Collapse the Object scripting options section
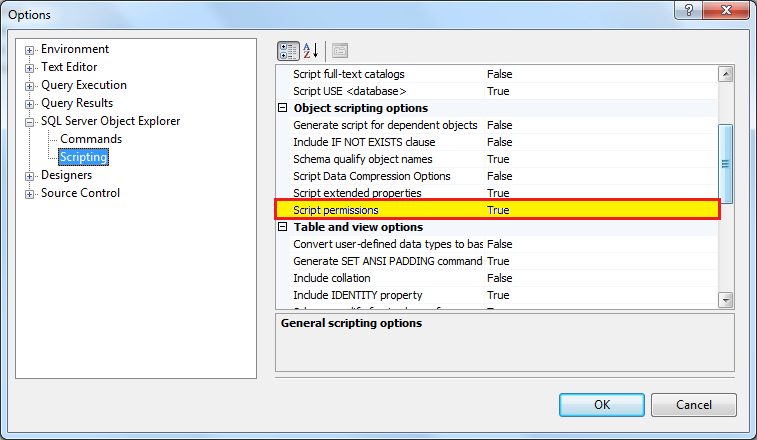This screenshot has height=440, width=757. (284, 108)
